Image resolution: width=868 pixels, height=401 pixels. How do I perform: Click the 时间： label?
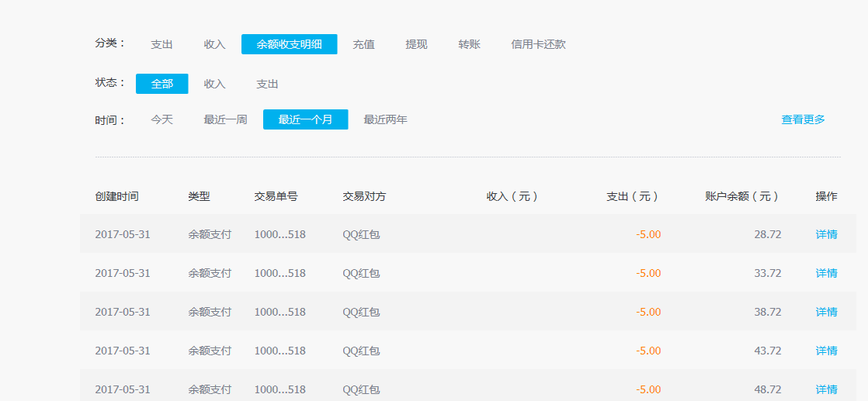111,120
